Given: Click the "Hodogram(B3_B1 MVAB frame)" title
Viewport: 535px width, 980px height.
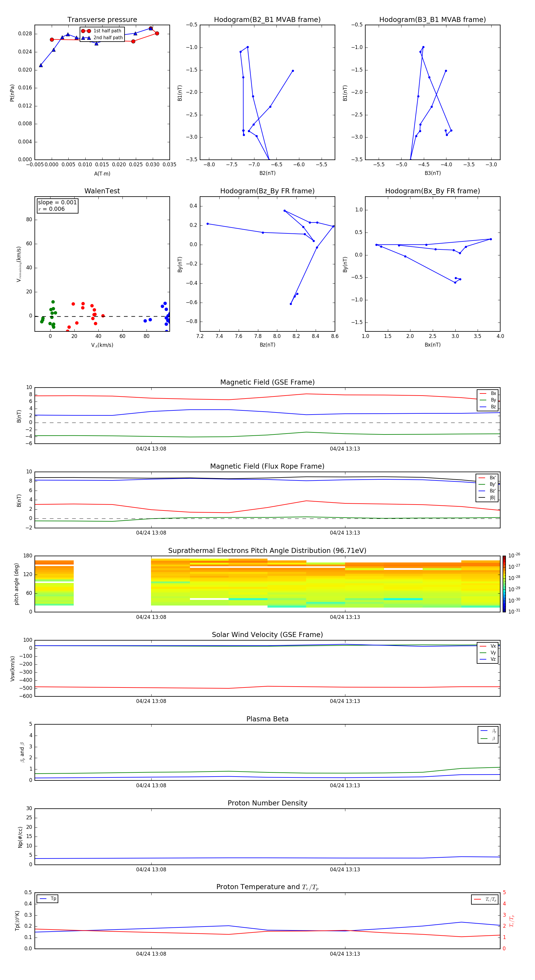Looking at the screenshot, I should [432, 20].
